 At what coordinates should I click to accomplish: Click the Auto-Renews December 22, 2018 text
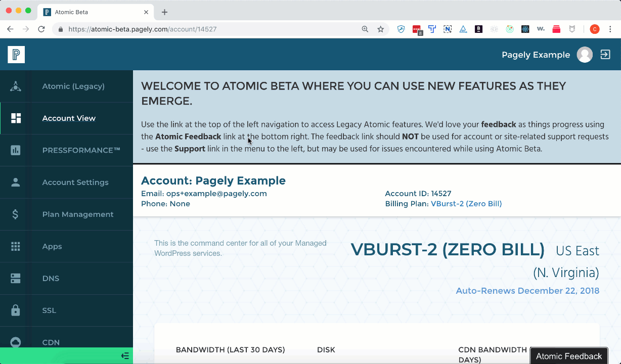[527, 291]
